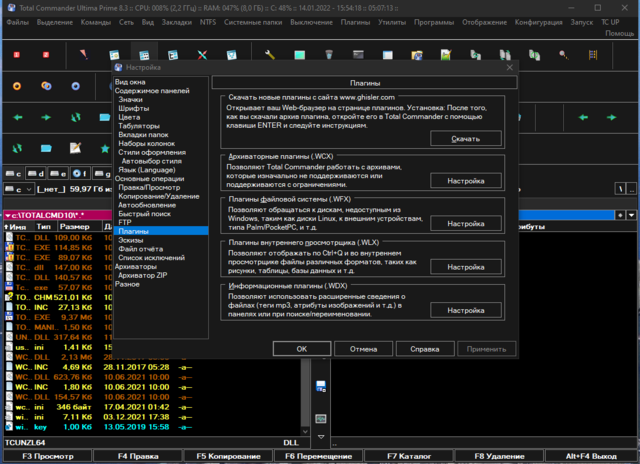Screen dimensions: 640x464
Task: Click Alt+F4 Выход button
Action: pyautogui.click(x=591, y=456)
